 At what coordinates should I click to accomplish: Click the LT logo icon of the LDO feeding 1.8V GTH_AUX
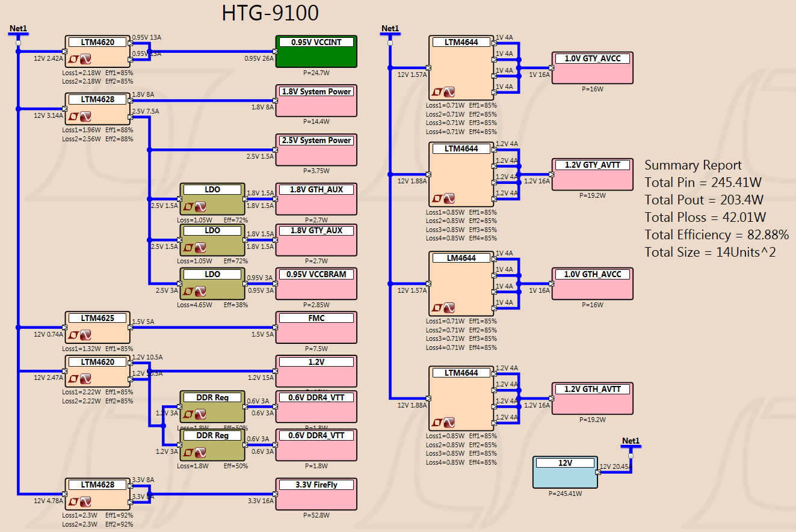[189, 206]
